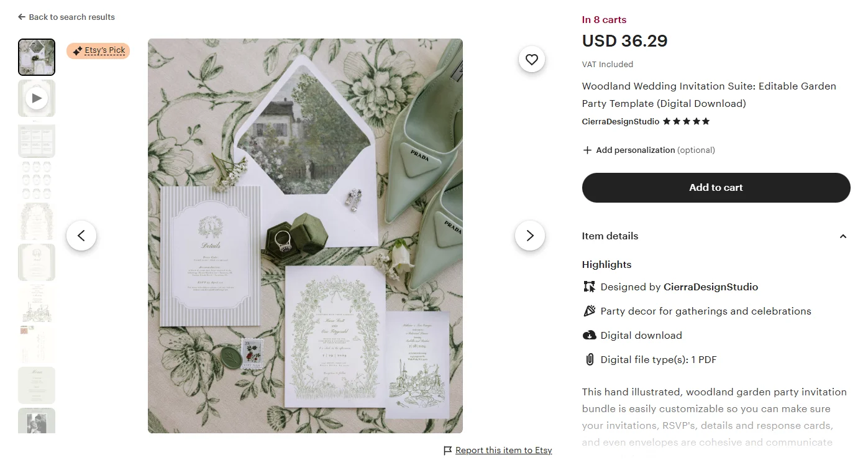Click the five-star shop rating
The height and width of the screenshot is (460, 868).
point(686,122)
